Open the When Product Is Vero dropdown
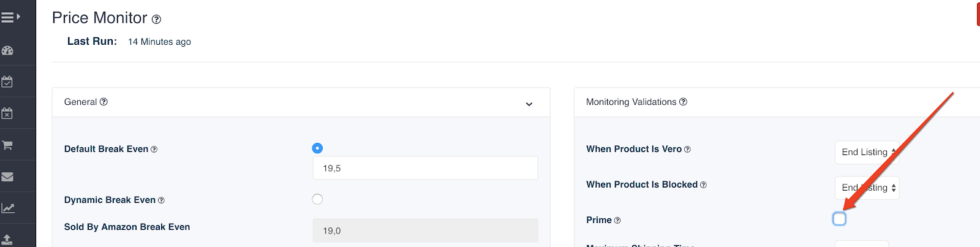The width and height of the screenshot is (980, 247). 867,152
